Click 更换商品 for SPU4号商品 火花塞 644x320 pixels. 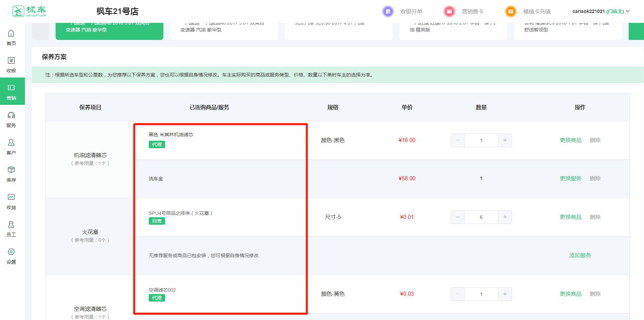[570, 217]
